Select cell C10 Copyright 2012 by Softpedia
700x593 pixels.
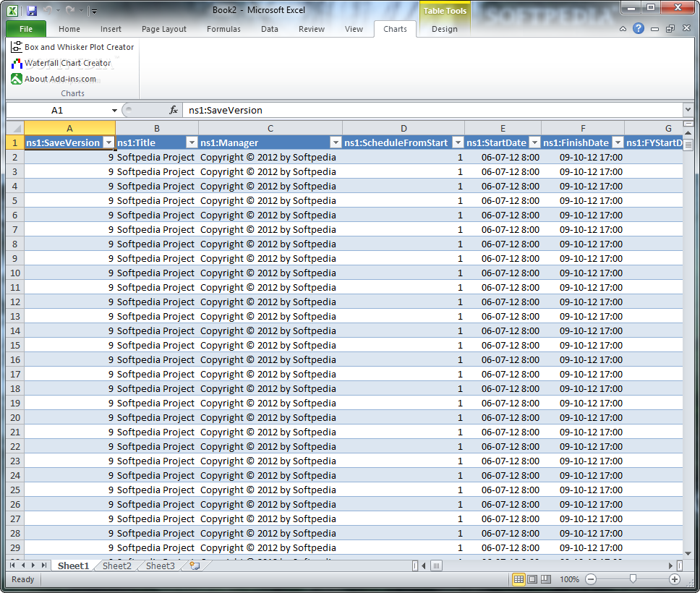(270, 273)
